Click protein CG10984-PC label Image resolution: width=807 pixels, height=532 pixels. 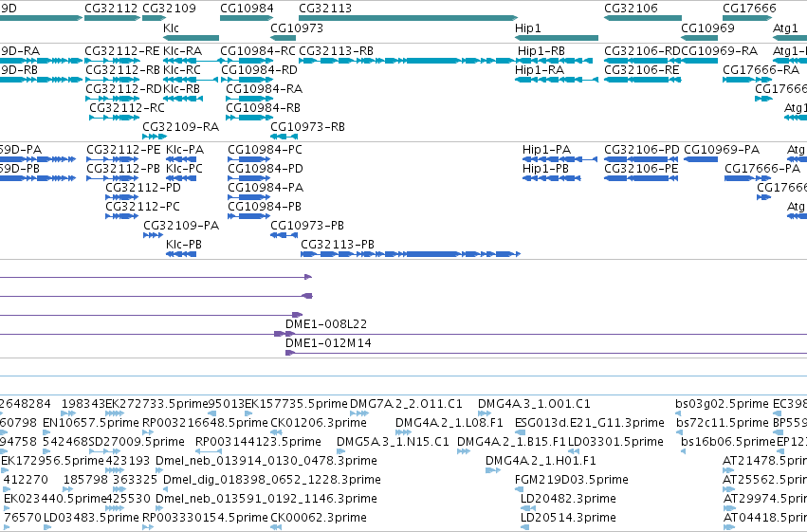pos(265,150)
